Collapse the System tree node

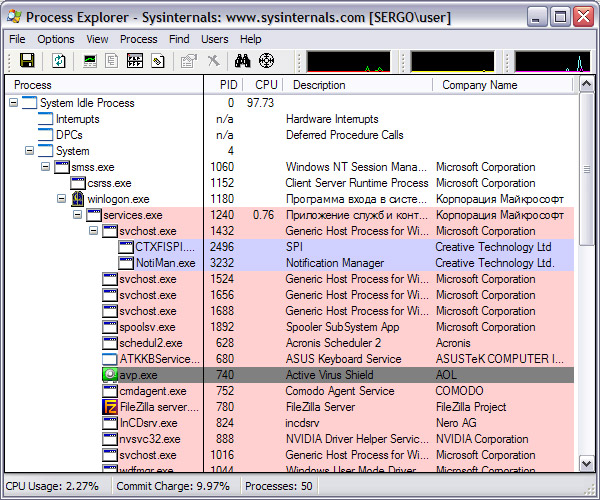29,150
